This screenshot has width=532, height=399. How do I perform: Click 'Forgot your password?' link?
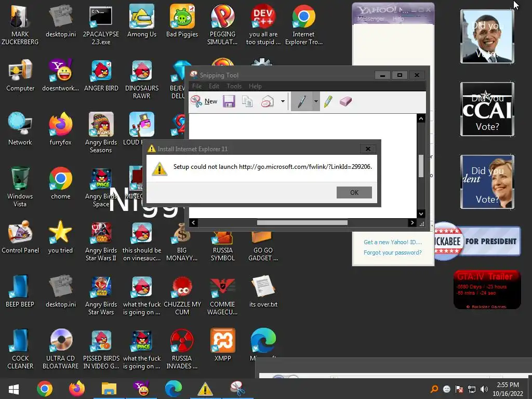pyautogui.click(x=393, y=252)
